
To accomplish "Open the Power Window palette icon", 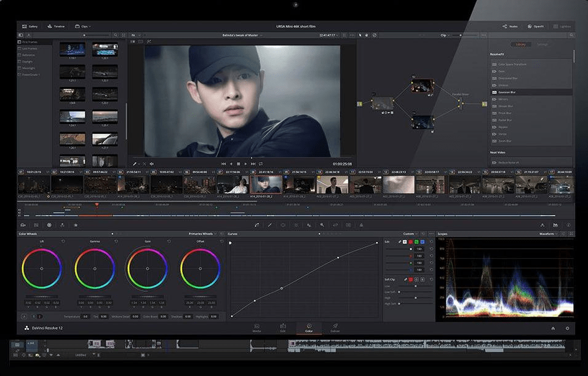I will click(283, 225).
